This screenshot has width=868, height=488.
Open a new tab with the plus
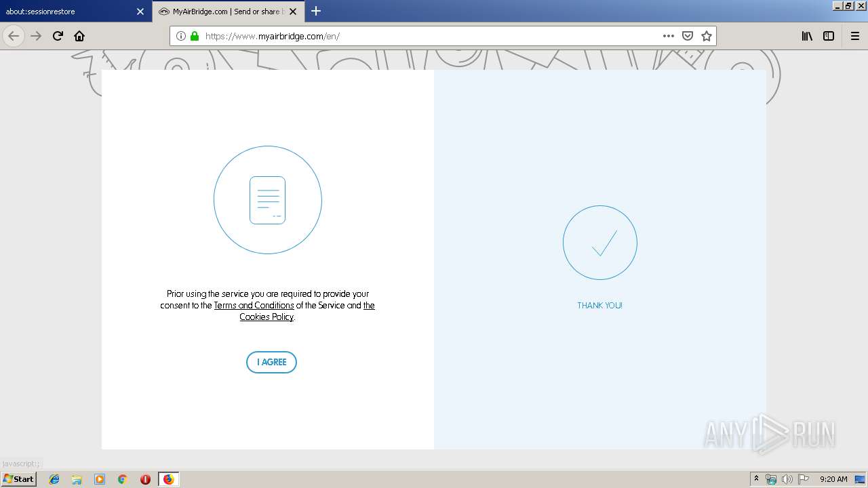tap(316, 11)
